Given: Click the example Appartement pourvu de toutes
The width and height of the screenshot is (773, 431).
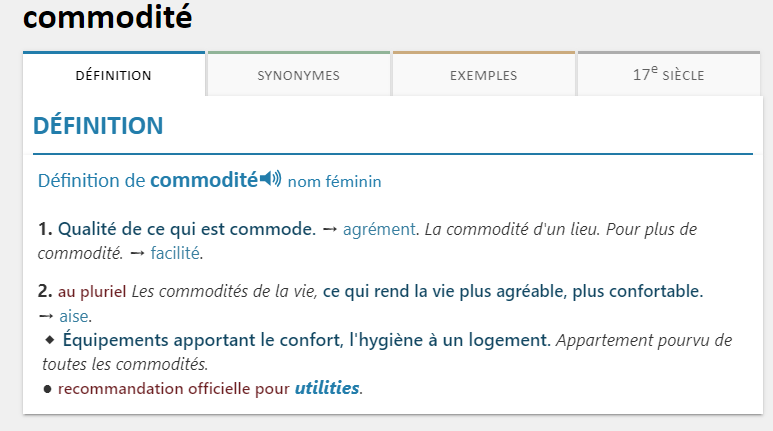Looking at the screenshot, I should pos(642,340).
